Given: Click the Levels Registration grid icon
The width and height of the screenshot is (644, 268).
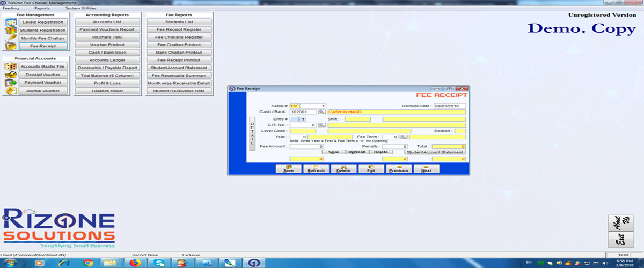Looking at the screenshot, I should click(x=10, y=23).
